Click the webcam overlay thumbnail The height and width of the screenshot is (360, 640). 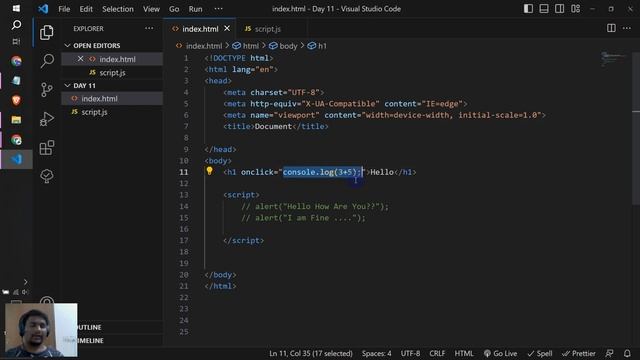click(41, 330)
